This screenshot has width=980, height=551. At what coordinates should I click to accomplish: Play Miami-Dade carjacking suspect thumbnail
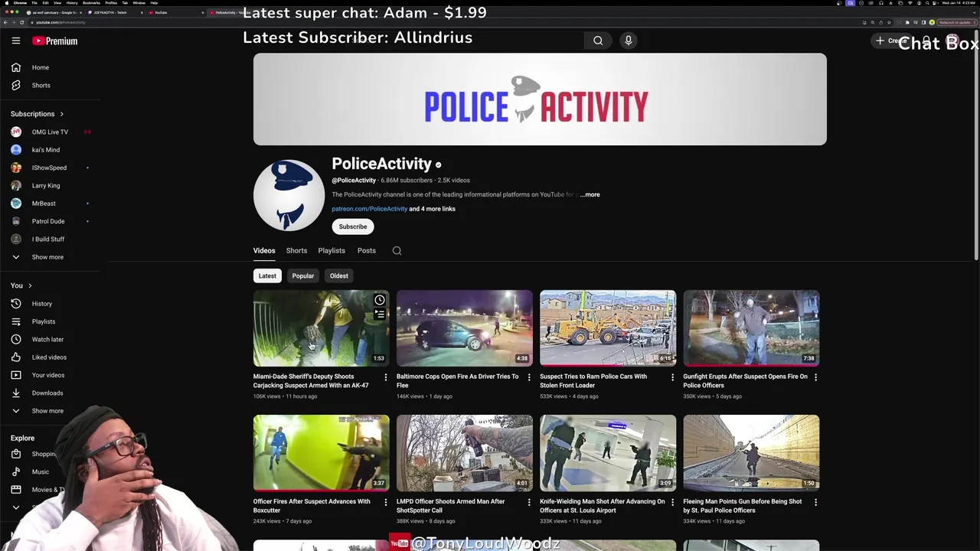coord(321,328)
